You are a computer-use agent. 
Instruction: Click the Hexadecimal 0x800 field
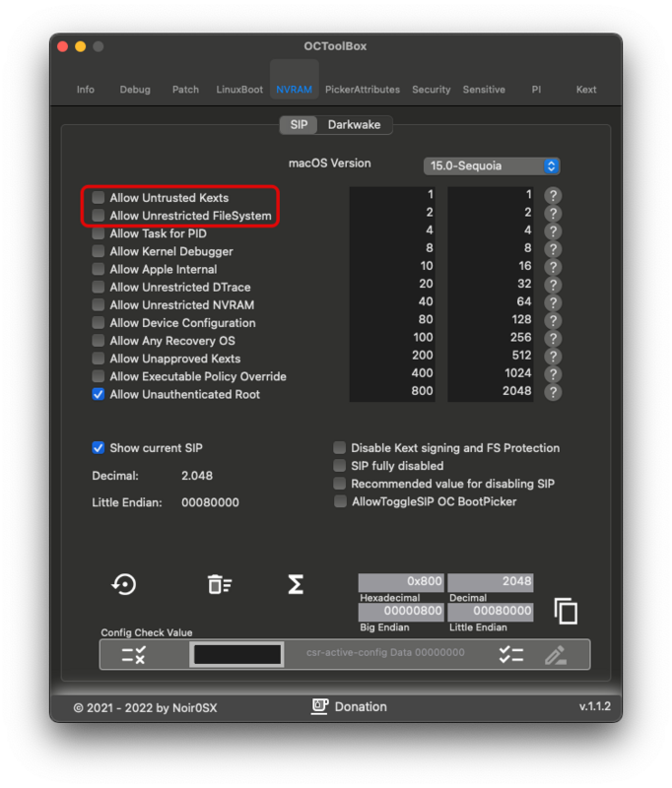click(401, 581)
